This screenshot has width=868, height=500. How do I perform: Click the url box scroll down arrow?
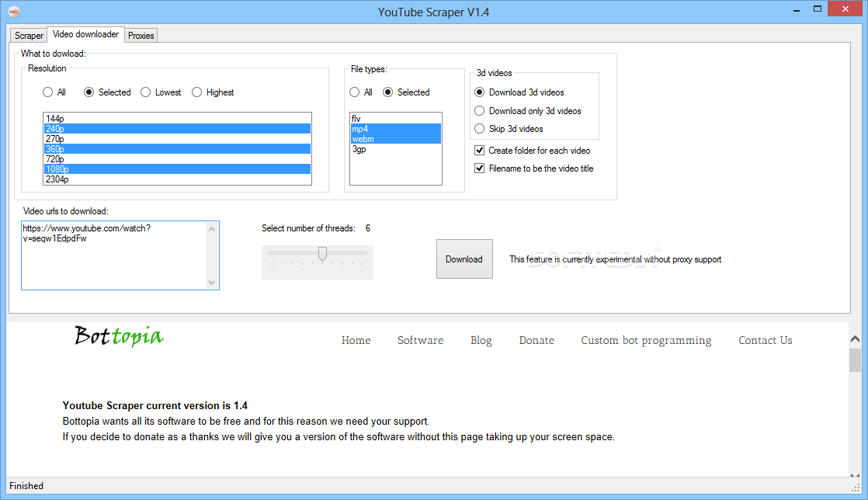pyautogui.click(x=211, y=283)
